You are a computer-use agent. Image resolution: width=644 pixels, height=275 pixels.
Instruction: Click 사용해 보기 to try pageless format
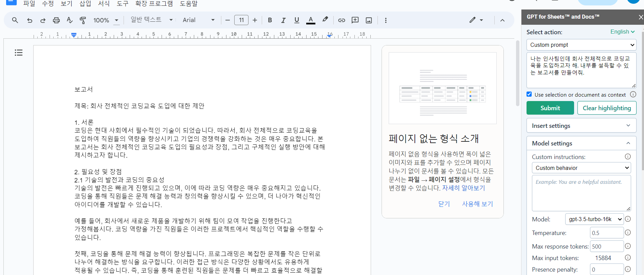point(477,204)
